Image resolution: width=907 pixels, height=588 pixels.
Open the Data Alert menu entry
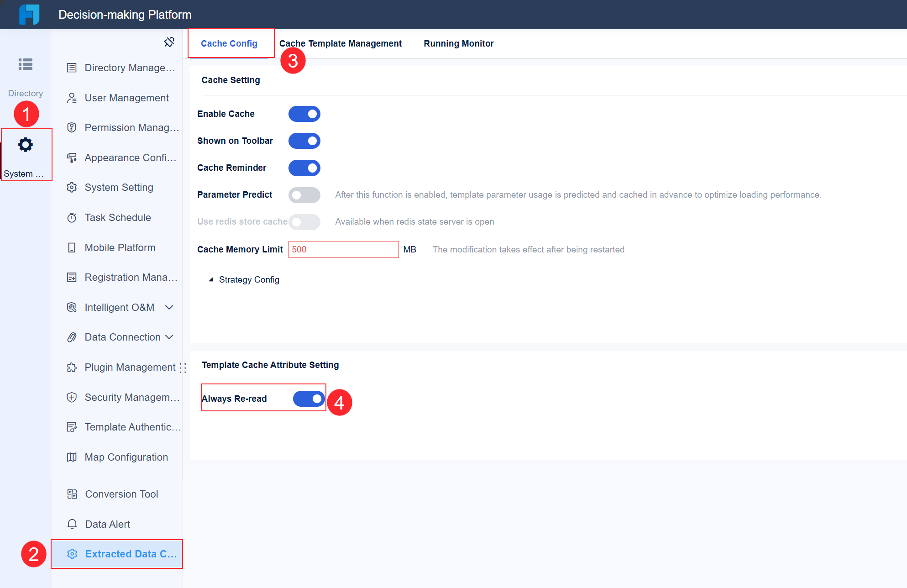[117, 524]
